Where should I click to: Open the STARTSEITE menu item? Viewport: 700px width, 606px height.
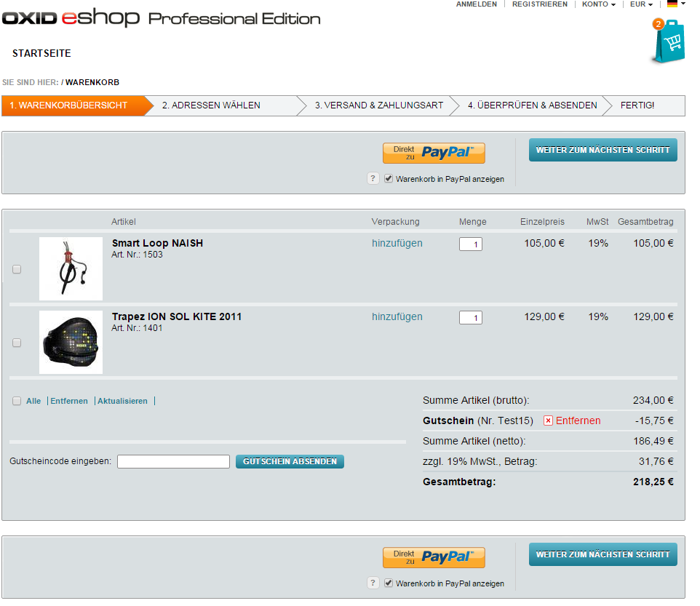[x=41, y=53]
